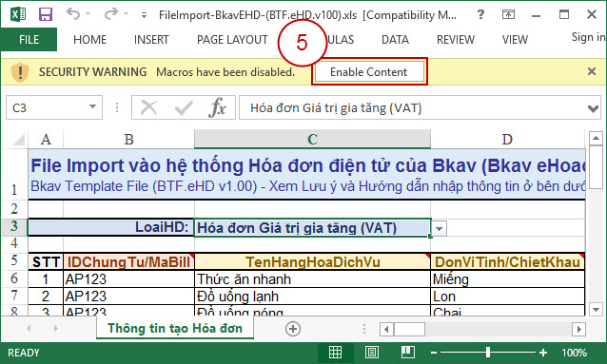Click the Enable Content button
607x364 pixels.
click(369, 72)
